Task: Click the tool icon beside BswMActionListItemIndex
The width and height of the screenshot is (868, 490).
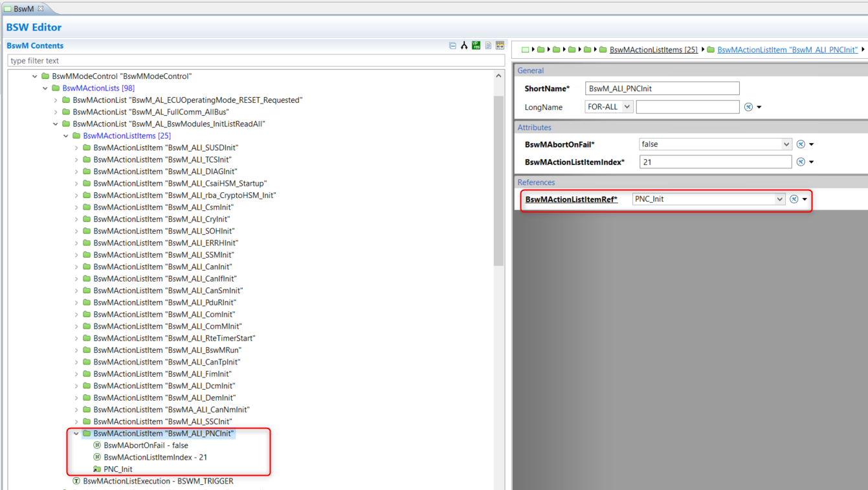Action: click(801, 162)
